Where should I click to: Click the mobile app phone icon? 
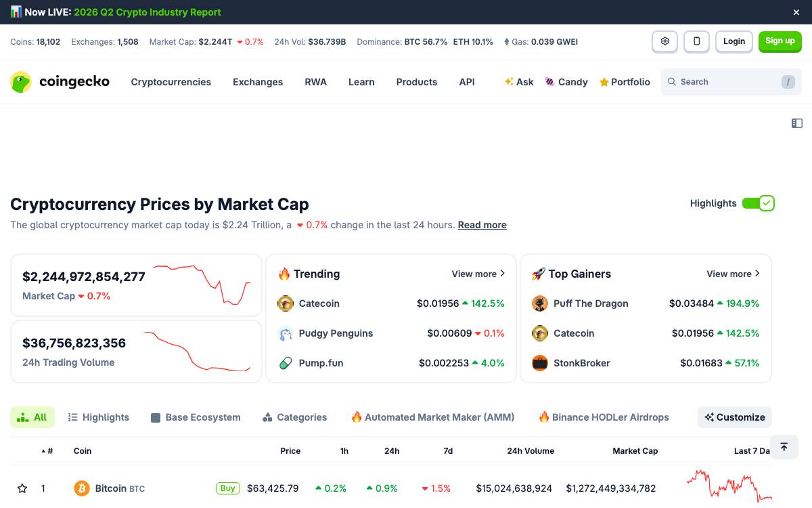(x=696, y=41)
